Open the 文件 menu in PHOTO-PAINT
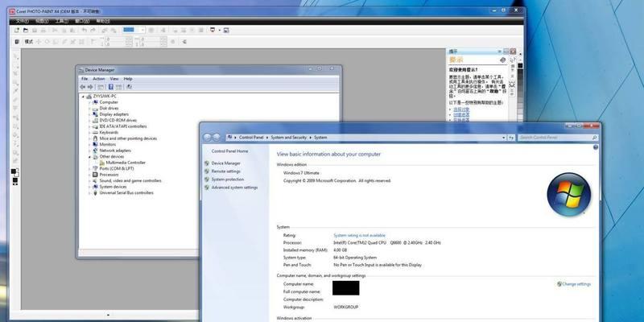The image size is (644, 322). [22, 21]
